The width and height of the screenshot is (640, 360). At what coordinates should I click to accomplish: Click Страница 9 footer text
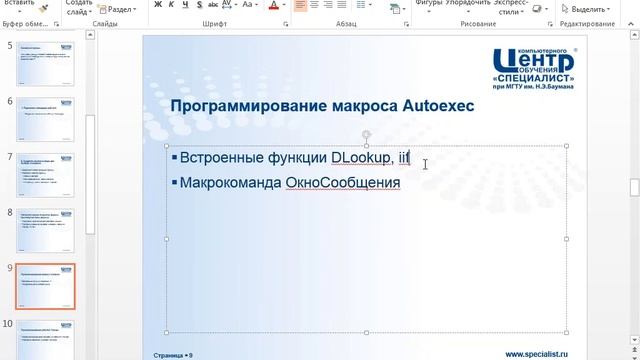pyautogui.click(x=173, y=356)
